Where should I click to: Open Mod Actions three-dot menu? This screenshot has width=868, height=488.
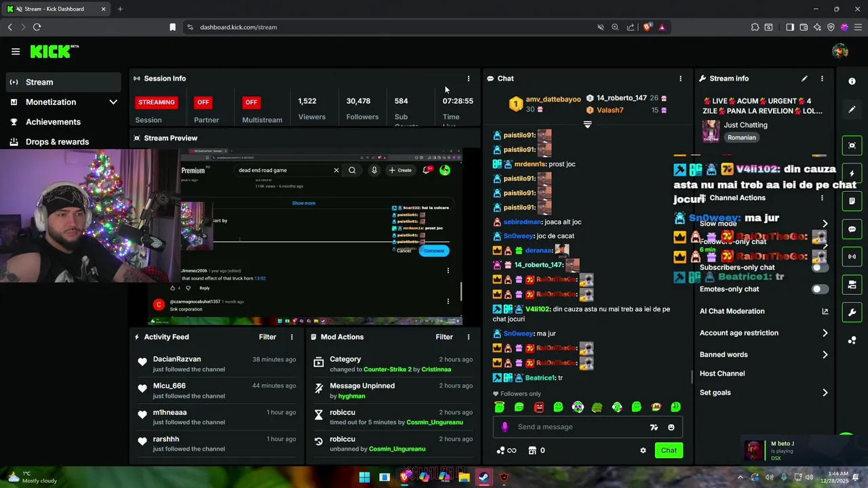(x=468, y=337)
